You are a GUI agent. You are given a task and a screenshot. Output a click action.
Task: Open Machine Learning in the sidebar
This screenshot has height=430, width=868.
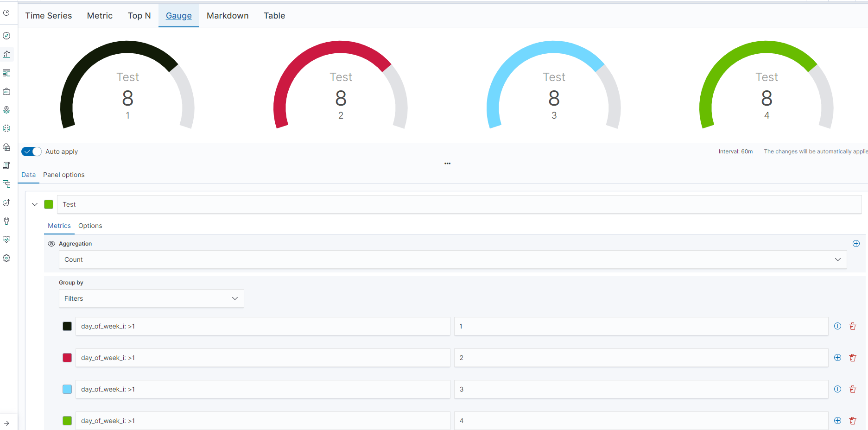point(7,128)
